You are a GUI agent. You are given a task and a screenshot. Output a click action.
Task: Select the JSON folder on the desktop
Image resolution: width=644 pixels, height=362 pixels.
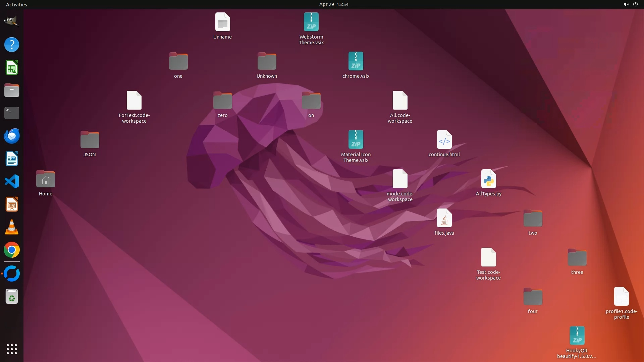[x=90, y=140]
